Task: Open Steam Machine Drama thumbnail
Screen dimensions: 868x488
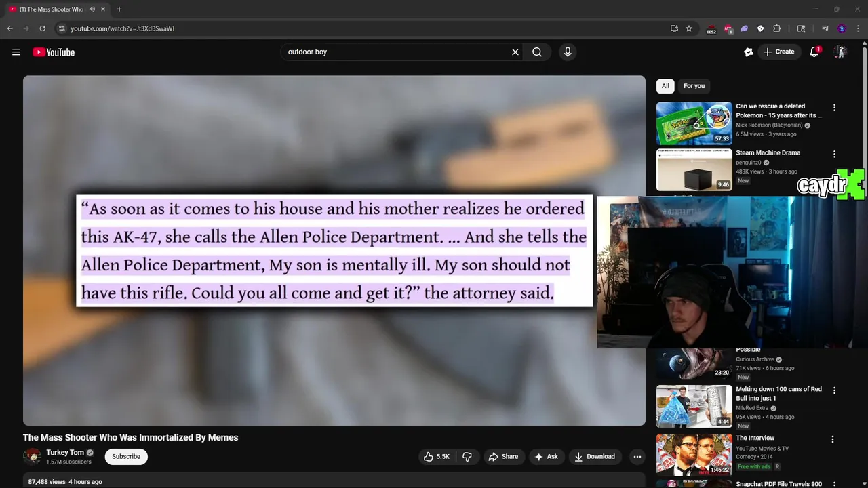Action: point(694,170)
